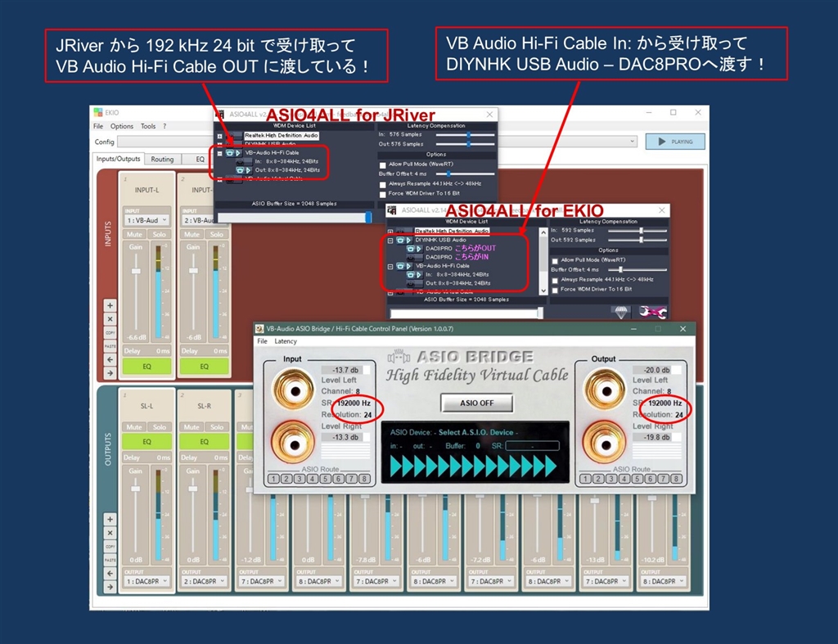Click the INPUT-L Gain slider handle
Screen dimensions: 838x644
pyautogui.click(x=137, y=271)
